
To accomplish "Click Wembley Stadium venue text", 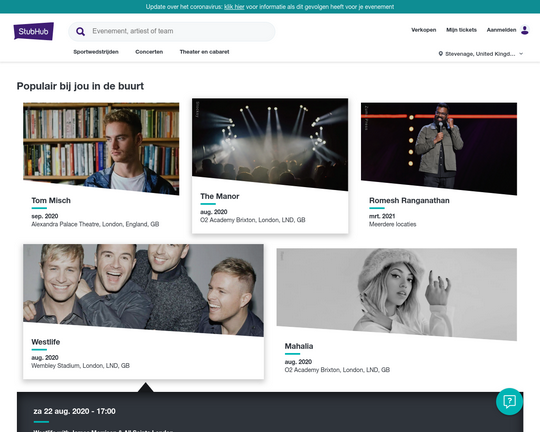I will [x=80, y=366].
